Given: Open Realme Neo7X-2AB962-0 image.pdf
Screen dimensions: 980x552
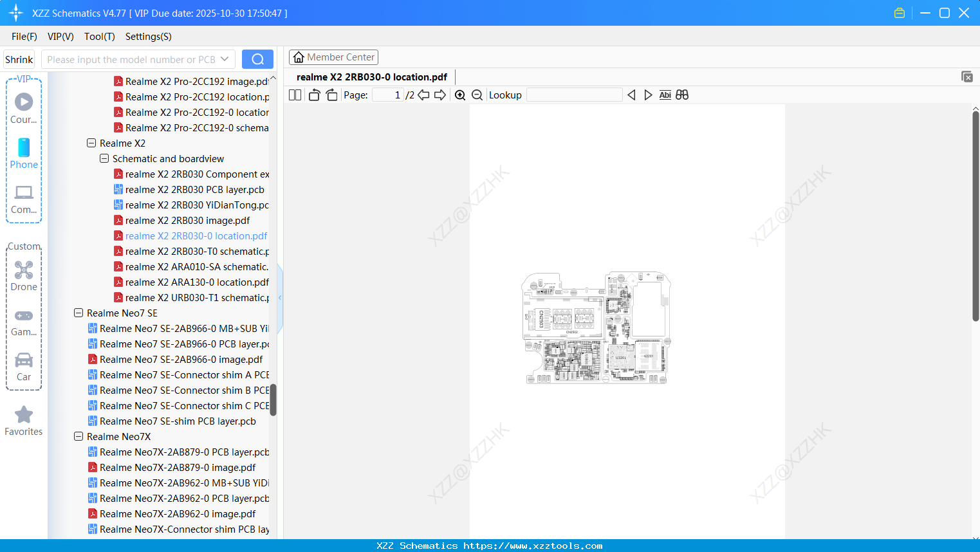Looking at the screenshot, I should (172, 513).
